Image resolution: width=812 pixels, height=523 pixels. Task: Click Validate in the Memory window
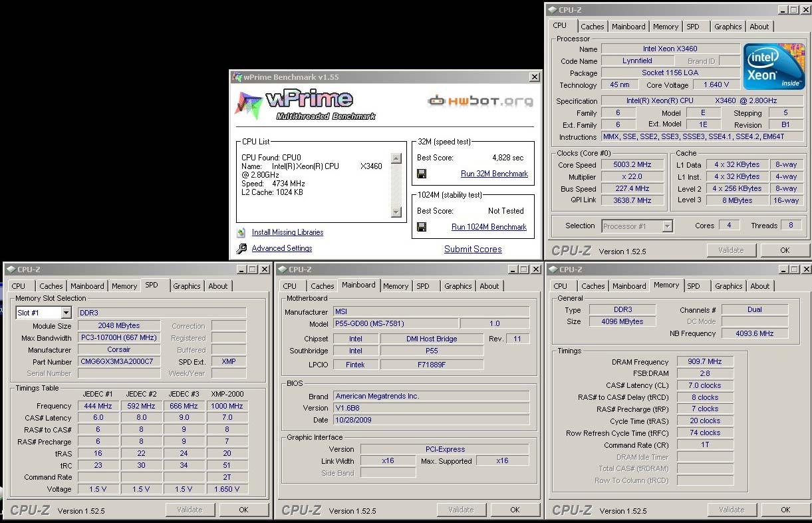[732, 510]
